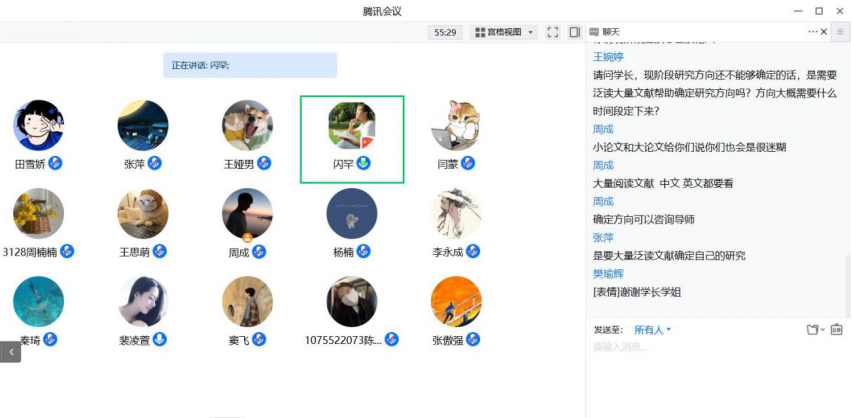Click the left arrow page expander
The width and height of the screenshot is (852, 418).
[10, 352]
